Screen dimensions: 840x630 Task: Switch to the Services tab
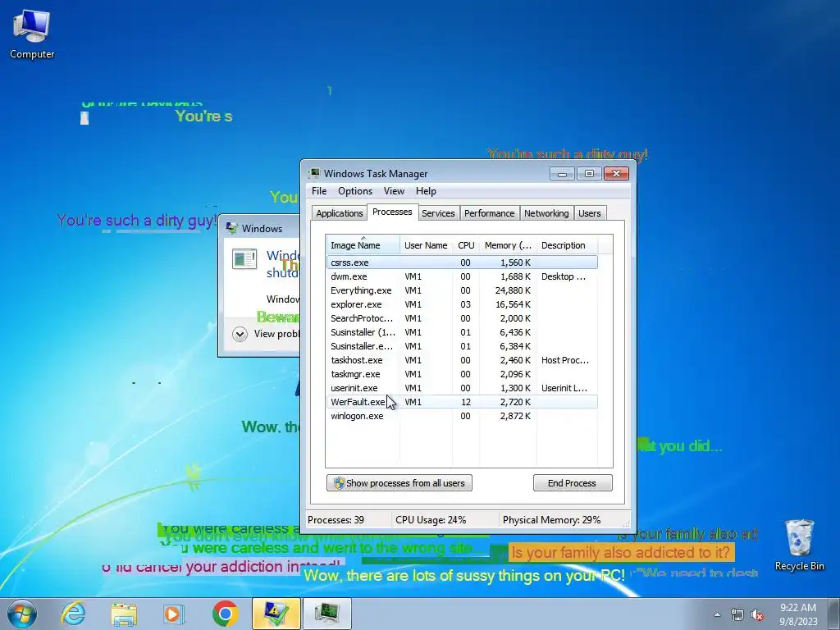click(438, 213)
